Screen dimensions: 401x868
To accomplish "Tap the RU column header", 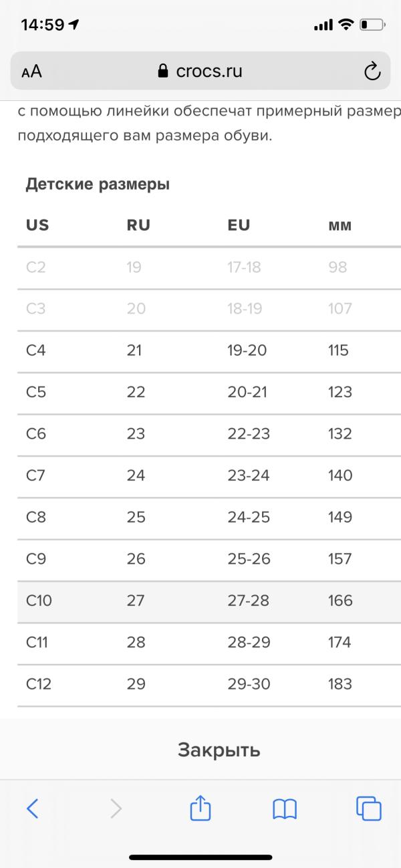I will pos(138,225).
